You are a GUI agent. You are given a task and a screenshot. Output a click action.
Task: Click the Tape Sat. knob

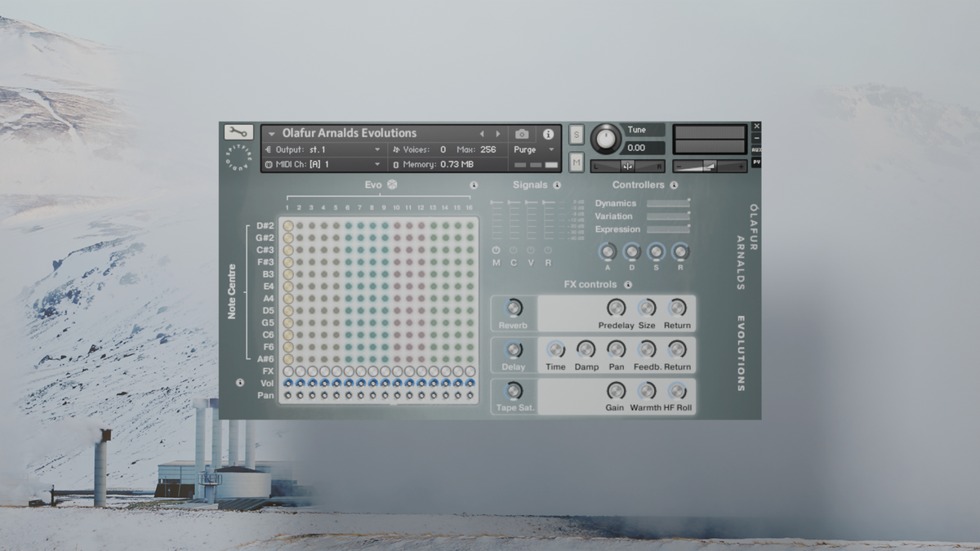pyautogui.click(x=514, y=390)
